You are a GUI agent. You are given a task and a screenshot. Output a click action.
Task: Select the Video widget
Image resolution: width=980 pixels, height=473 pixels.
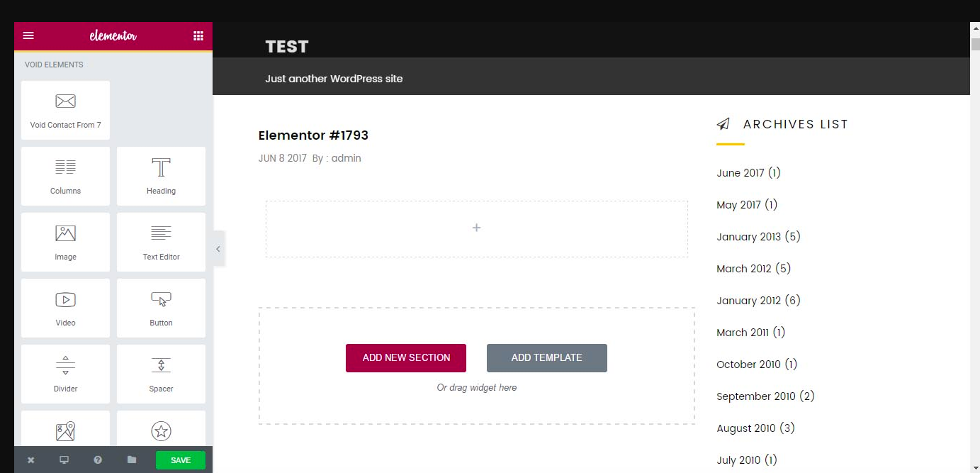click(65, 308)
